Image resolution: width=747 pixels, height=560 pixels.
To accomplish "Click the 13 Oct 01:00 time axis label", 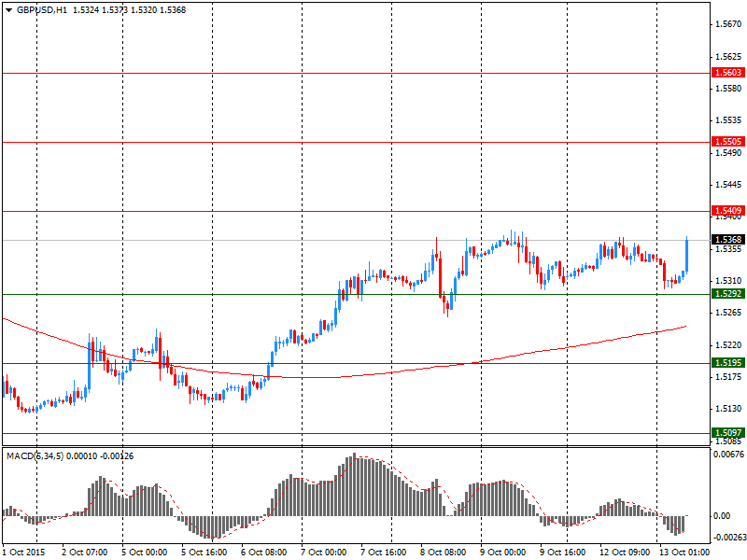I will point(684,553).
